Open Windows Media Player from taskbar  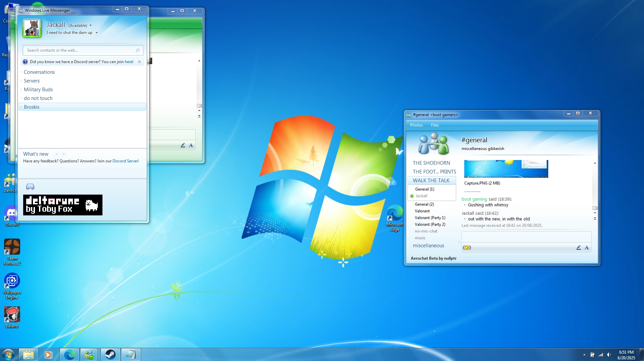48,355
